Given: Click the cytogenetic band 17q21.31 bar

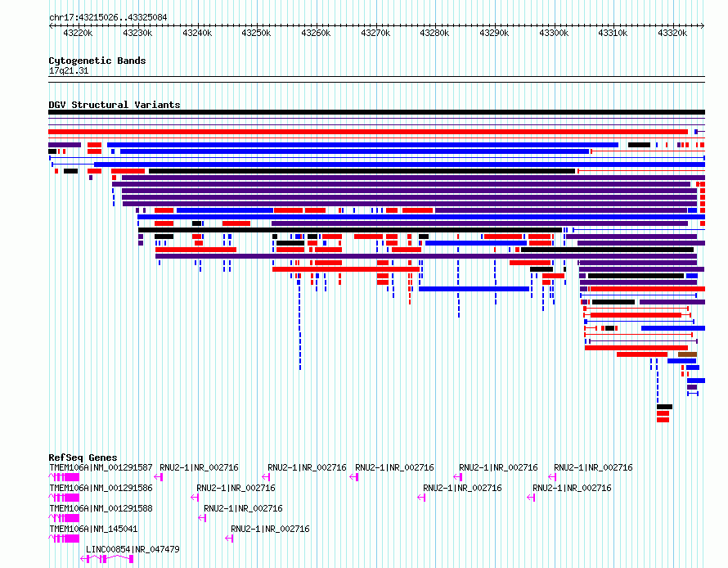Looking at the screenshot, I should coord(376,79).
